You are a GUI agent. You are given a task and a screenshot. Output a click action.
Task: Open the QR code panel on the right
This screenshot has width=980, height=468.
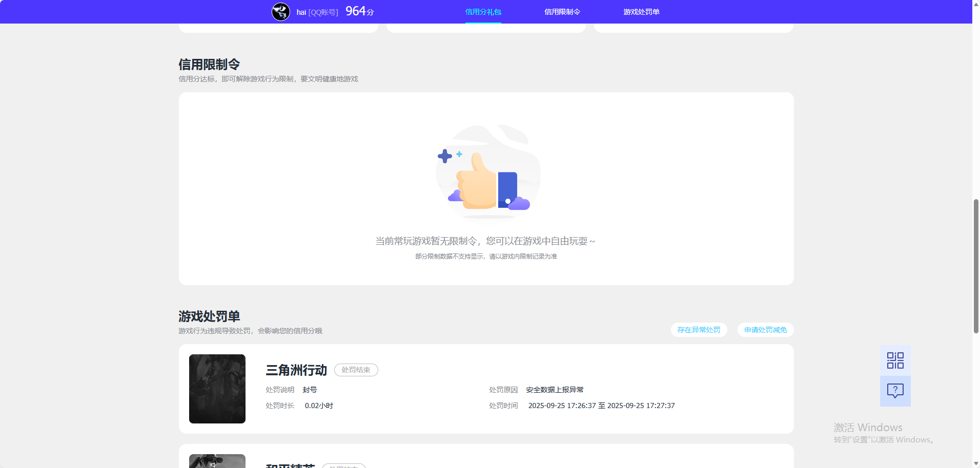coord(895,360)
